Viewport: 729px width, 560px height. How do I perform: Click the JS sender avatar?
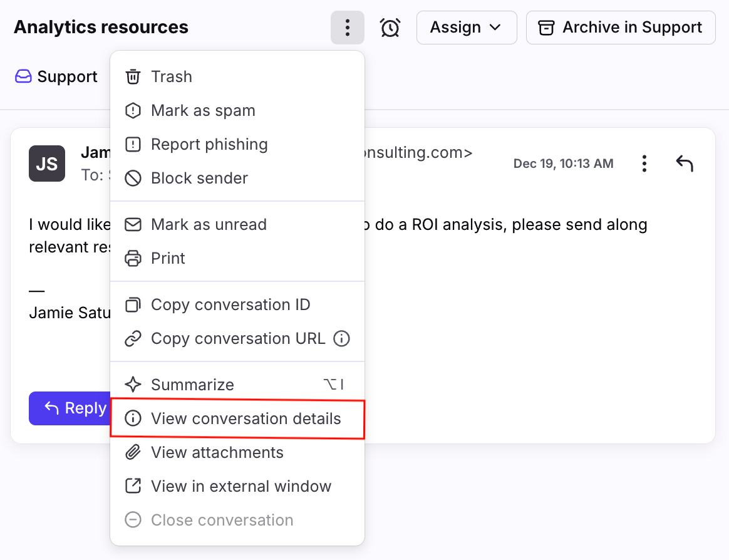(x=47, y=163)
